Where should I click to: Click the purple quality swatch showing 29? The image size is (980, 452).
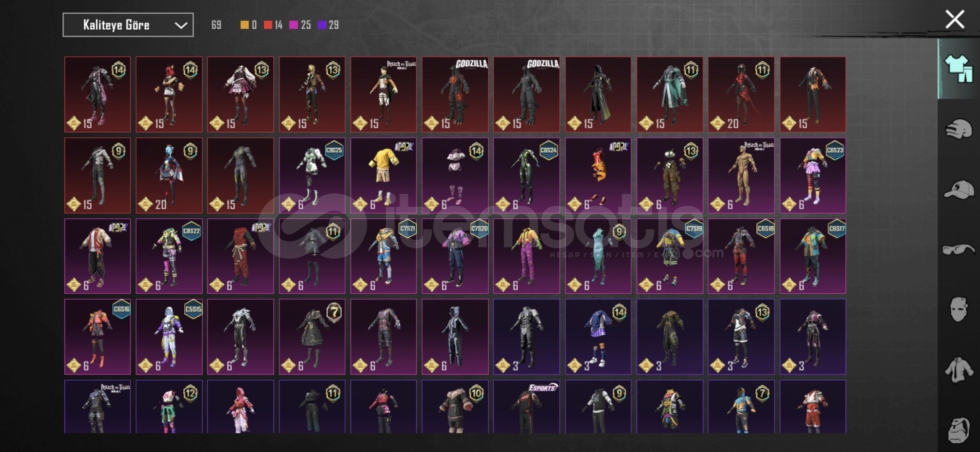pos(322,25)
